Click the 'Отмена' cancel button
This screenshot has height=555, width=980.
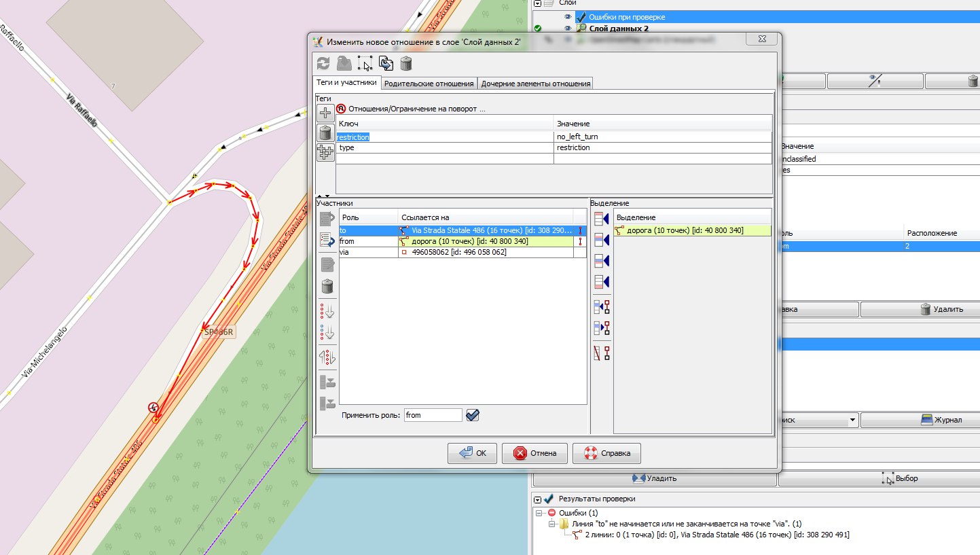coord(534,453)
